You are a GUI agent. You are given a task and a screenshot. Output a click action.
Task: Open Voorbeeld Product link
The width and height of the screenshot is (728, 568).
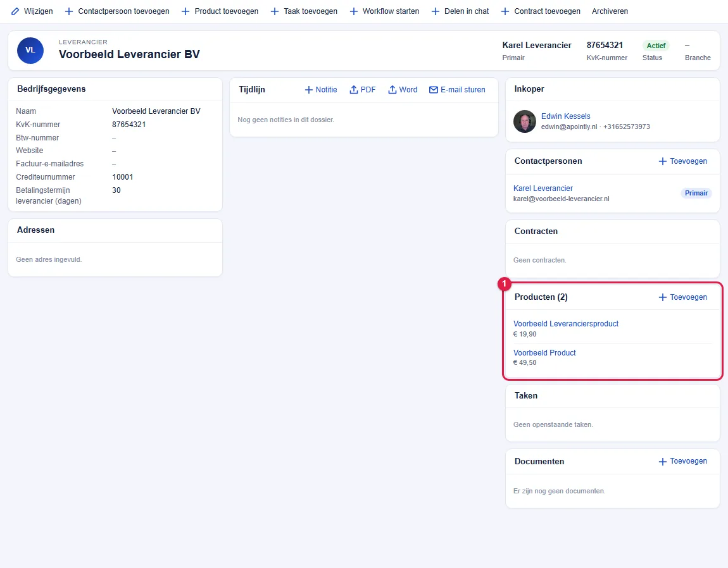pyautogui.click(x=544, y=353)
